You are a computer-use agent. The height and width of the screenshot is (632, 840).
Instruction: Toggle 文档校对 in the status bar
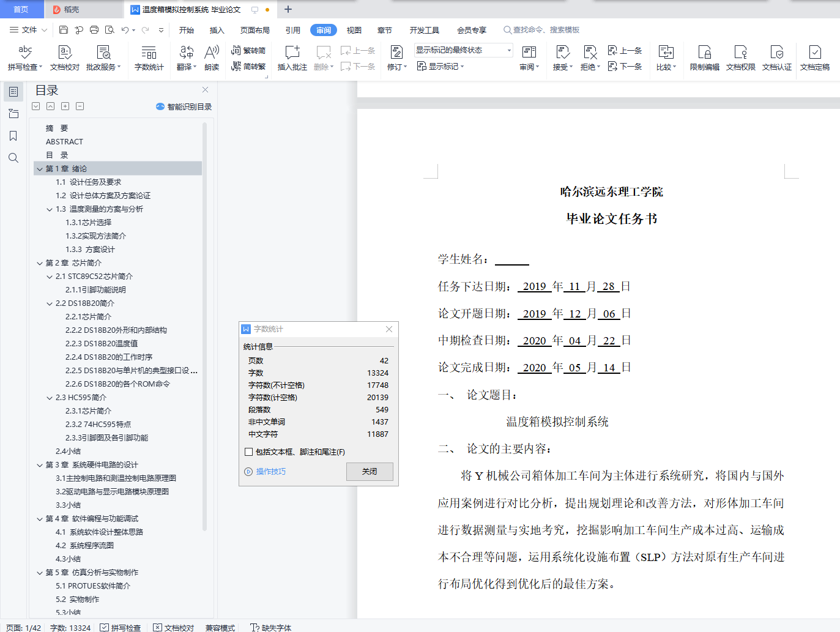click(x=174, y=628)
